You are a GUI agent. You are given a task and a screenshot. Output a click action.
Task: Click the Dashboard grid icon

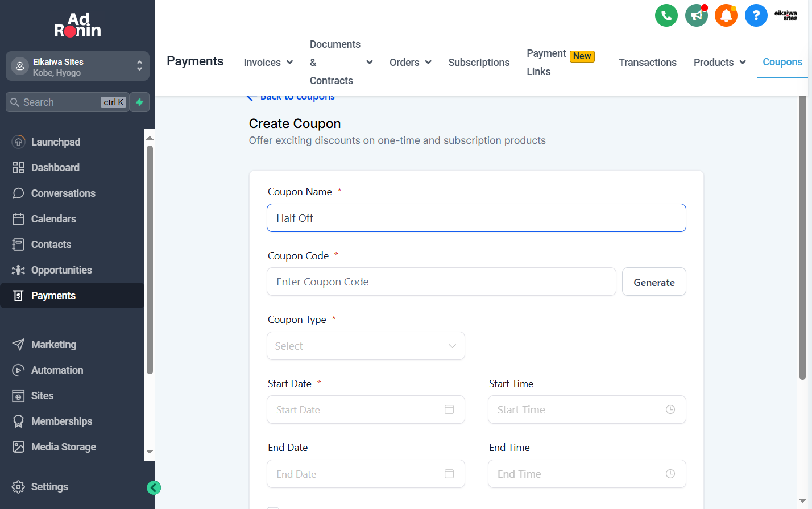pos(18,167)
